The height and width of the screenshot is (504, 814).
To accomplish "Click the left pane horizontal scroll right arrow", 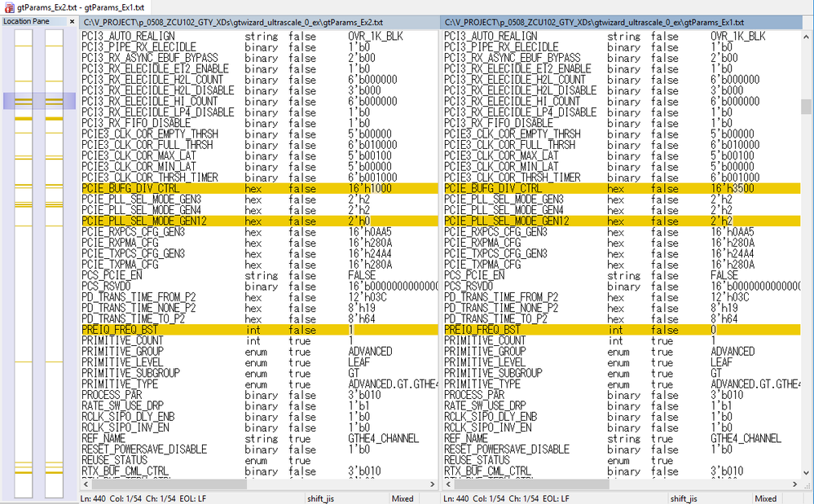I will coord(433,484).
